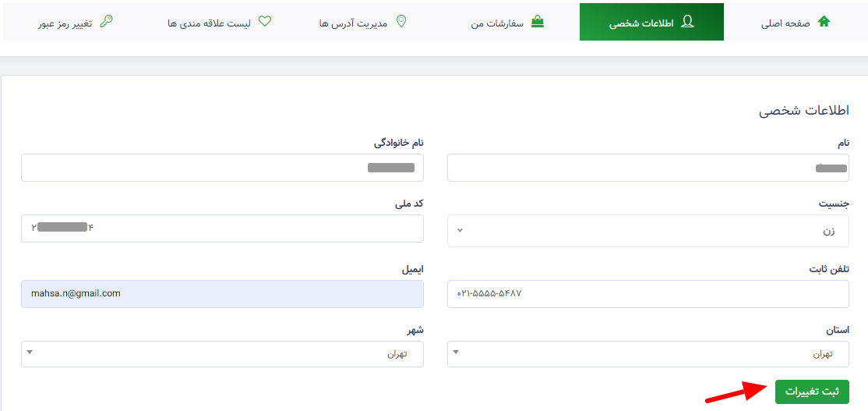This screenshot has height=411, width=868.
Task: Click the ثبت تغییرات save button
Action: 812,391
